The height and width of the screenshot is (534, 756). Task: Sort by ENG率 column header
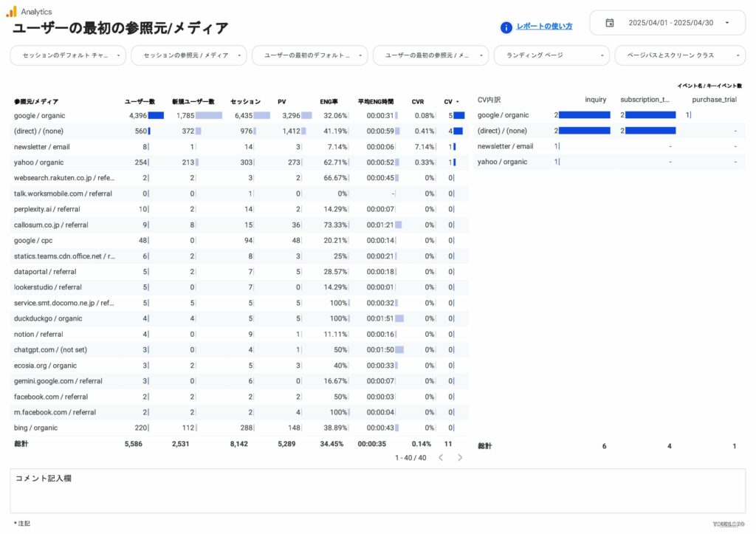click(x=329, y=102)
